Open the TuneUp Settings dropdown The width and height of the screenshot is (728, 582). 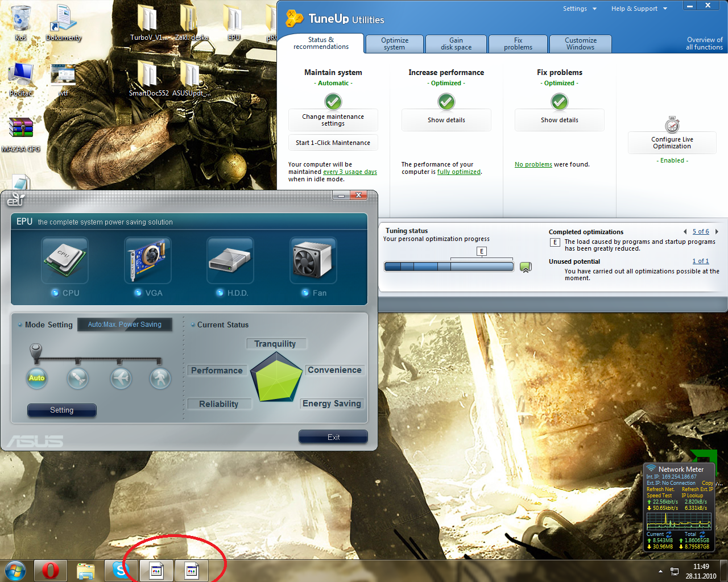pyautogui.click(x=580, y=9)
